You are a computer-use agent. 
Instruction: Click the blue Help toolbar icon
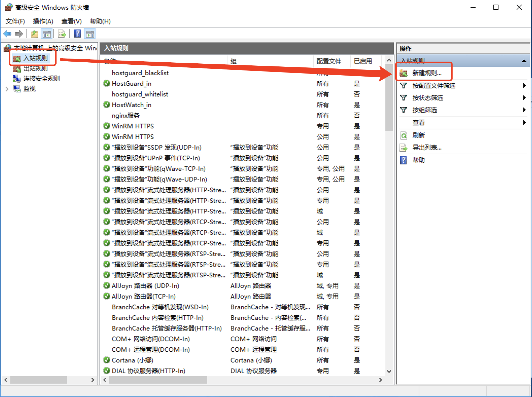coord(77,34)
